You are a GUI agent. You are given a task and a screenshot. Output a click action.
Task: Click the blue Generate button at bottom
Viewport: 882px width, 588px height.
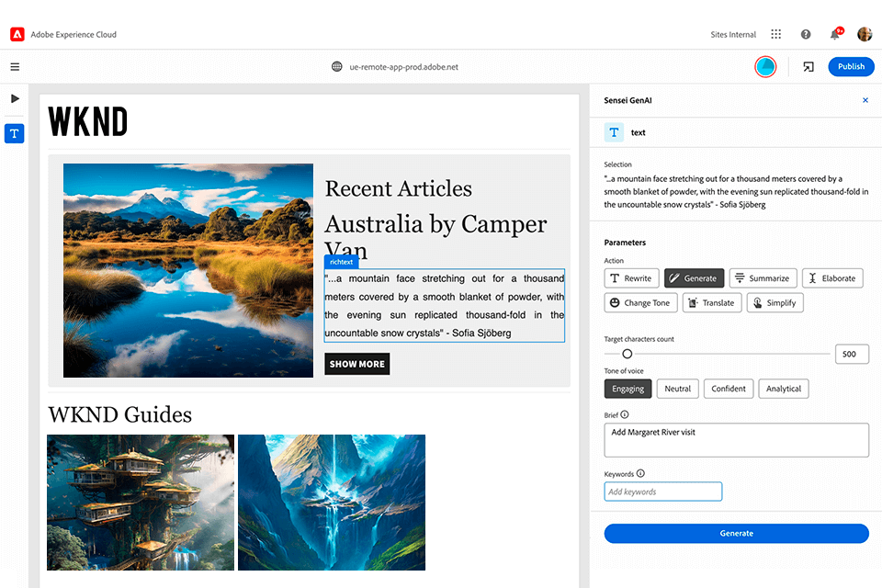click(736, 534)
